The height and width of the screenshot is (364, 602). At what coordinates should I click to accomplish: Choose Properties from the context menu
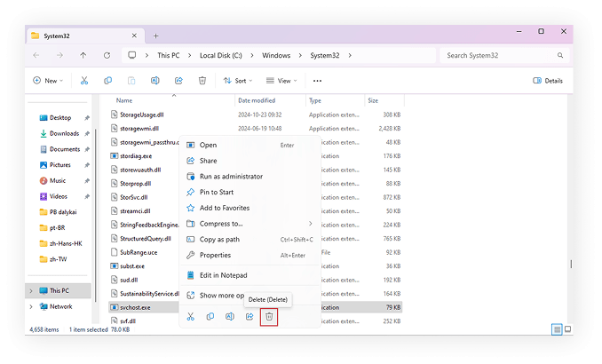click(215, 255)
